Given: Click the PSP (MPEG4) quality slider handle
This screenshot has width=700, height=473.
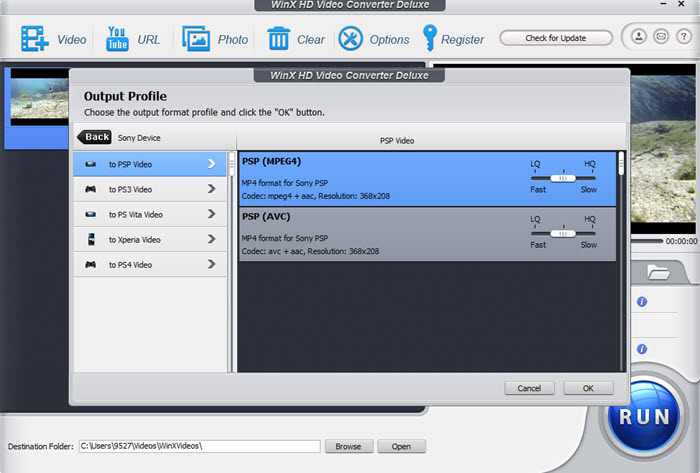Looking at the screenshot, I should point(563,178).
